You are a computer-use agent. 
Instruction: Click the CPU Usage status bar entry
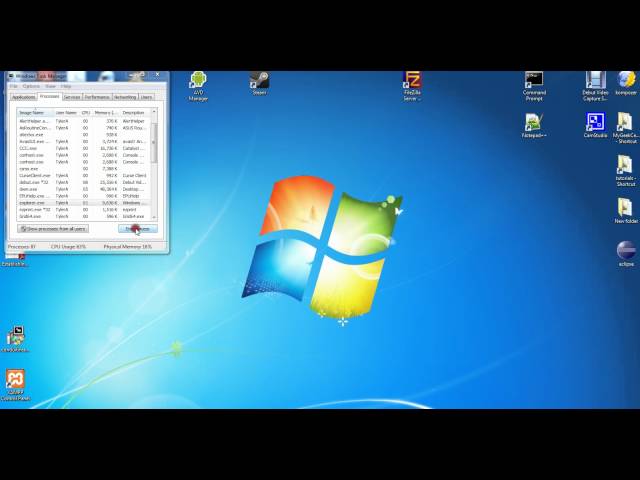point(68,247)
